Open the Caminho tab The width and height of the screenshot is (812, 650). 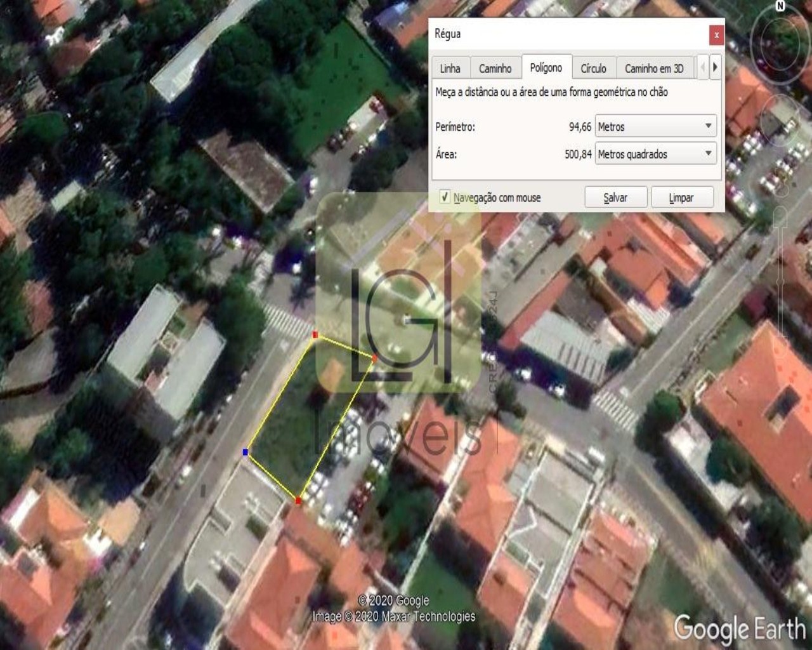point(495,68)
